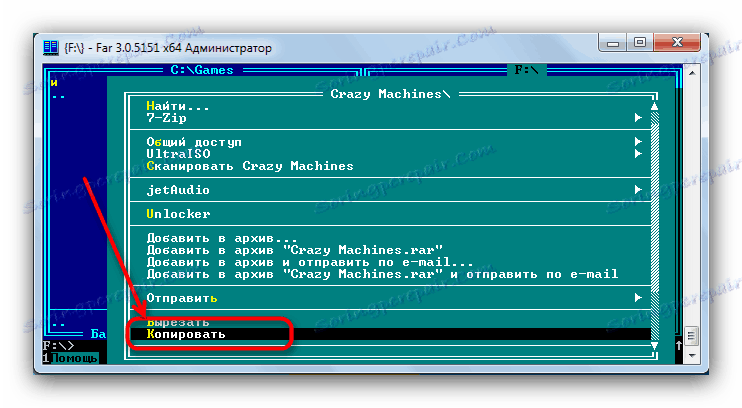Choose Копировать in the context menu
This screenshot has height=408, width=742.
click(x=390, y=334)
